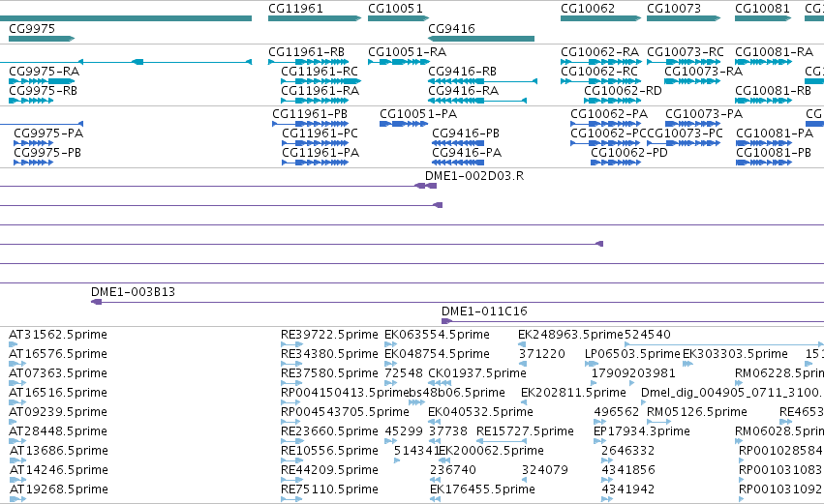
Task: Open protein CG10051-PA
Action: tap(404, 124)
